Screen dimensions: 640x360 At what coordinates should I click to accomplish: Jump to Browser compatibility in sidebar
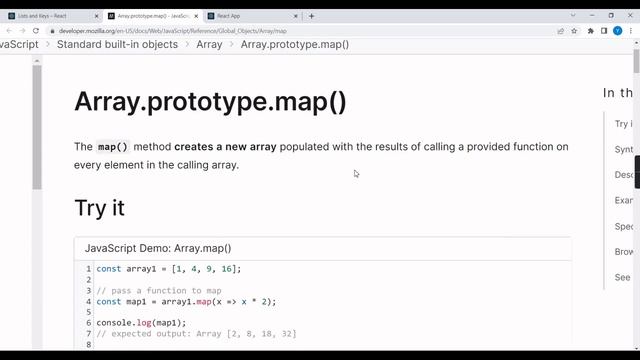(624, 252)
